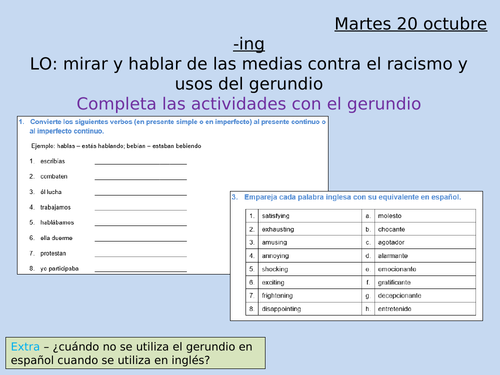
Task: Click the table cell 'disappointing'
Action: point(310,309)
